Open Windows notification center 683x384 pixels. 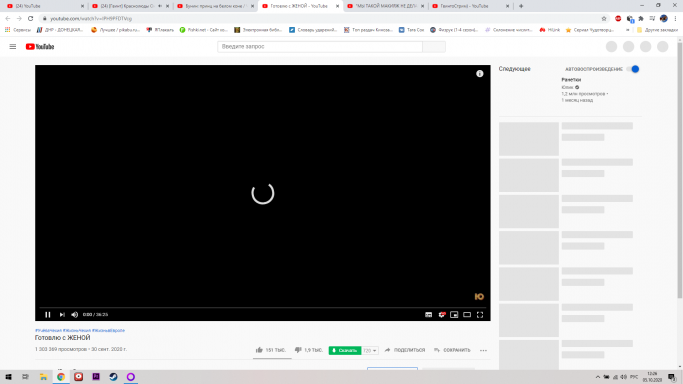point(672,377)
